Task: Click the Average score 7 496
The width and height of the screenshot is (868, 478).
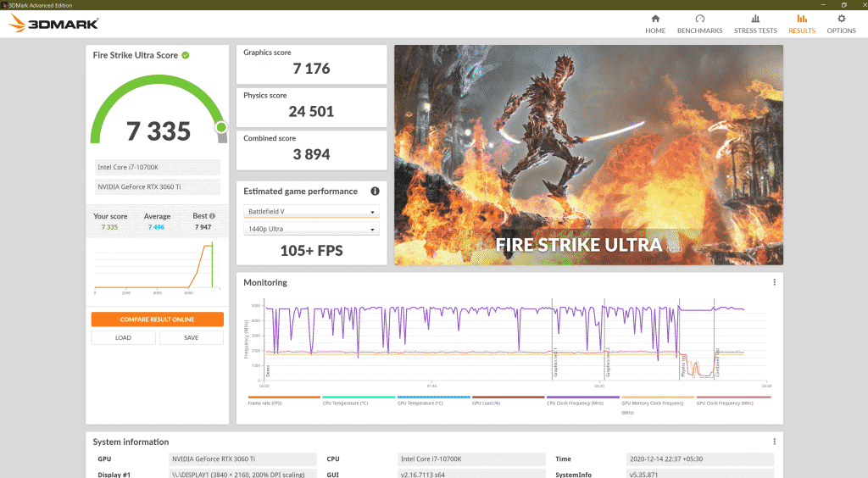Action: point(156,227)
